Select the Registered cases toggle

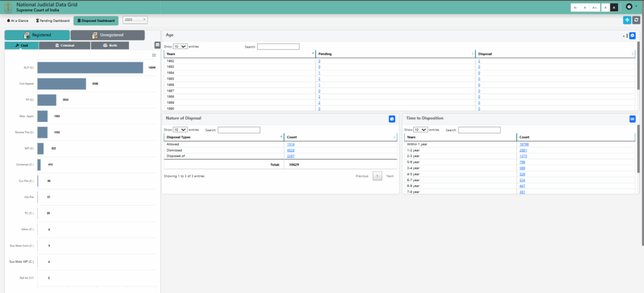[x=37, y=35]
